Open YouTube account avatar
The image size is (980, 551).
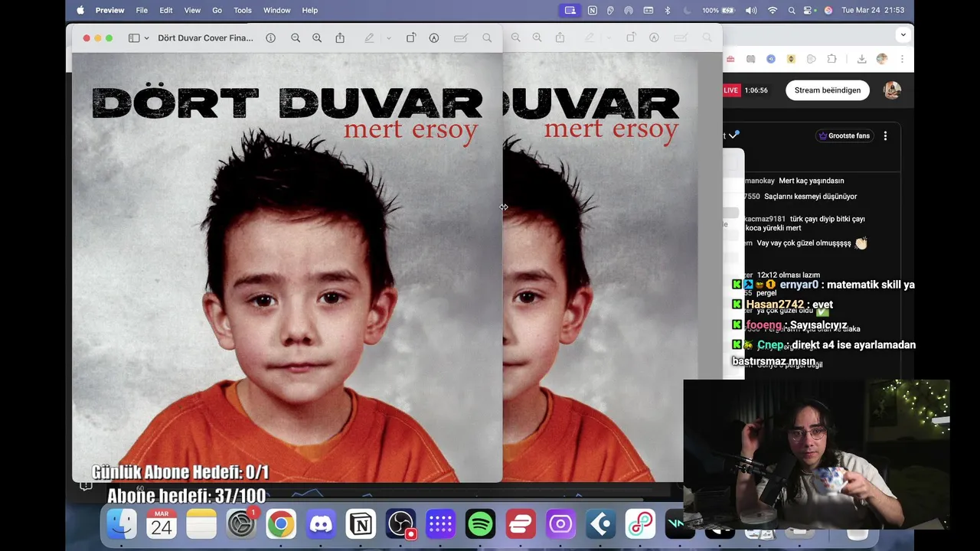(892, 90)
